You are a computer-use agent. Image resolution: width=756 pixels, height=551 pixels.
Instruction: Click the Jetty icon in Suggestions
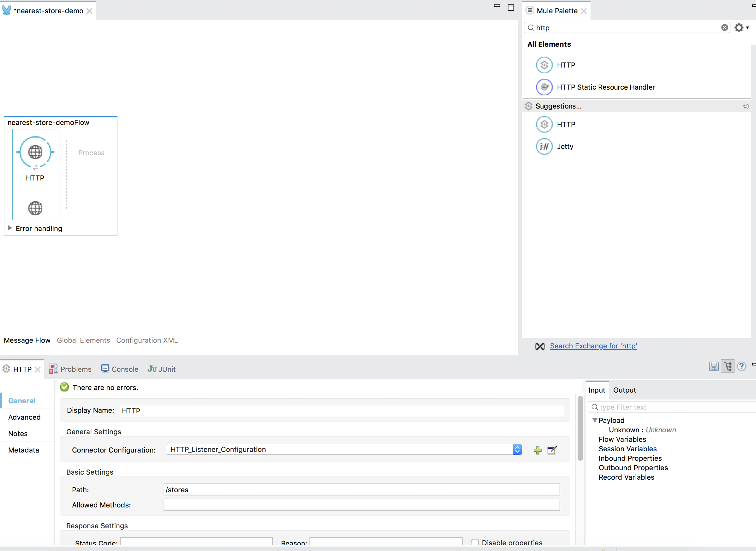pyautogui.click(x=544, y=146)
